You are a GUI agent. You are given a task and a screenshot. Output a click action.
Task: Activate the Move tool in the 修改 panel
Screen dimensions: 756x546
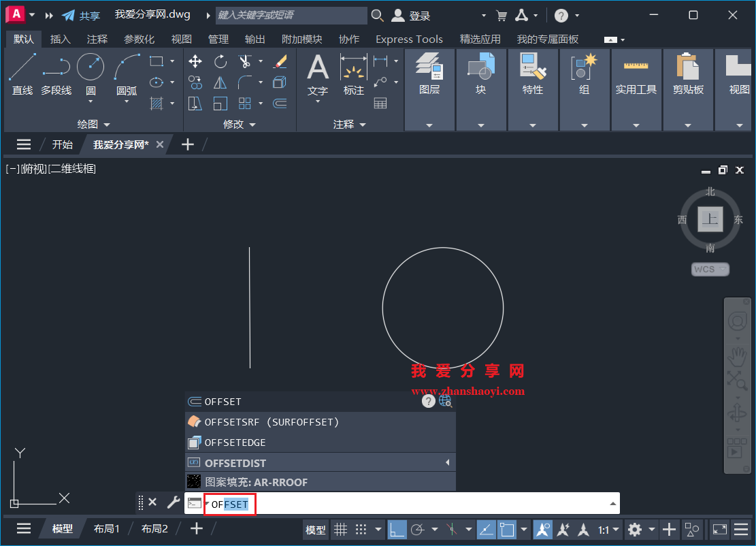tap(195, 61)
